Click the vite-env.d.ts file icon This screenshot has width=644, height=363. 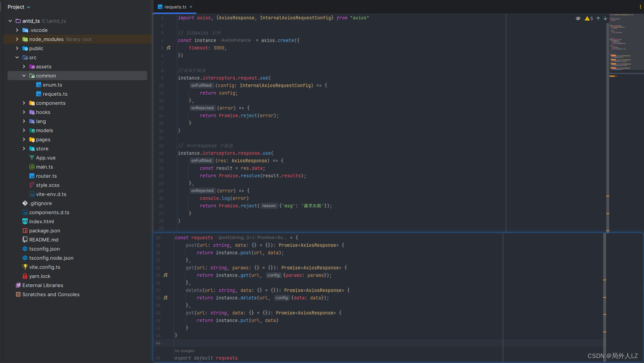pos(32,194)
